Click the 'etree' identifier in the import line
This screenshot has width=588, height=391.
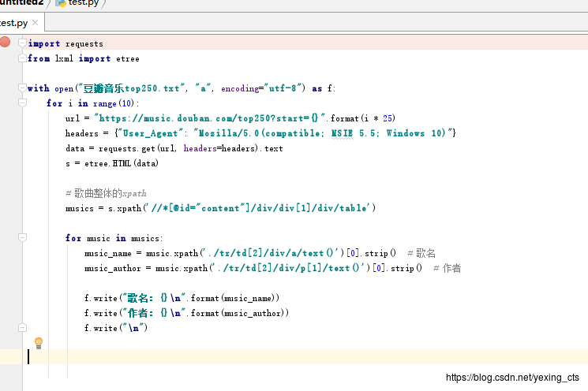click(128, 59)
